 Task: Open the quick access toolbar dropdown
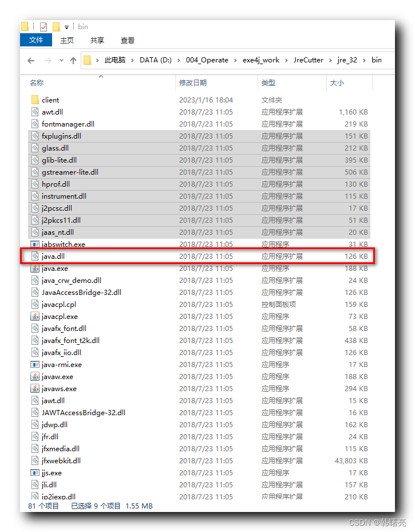[67, 27]
